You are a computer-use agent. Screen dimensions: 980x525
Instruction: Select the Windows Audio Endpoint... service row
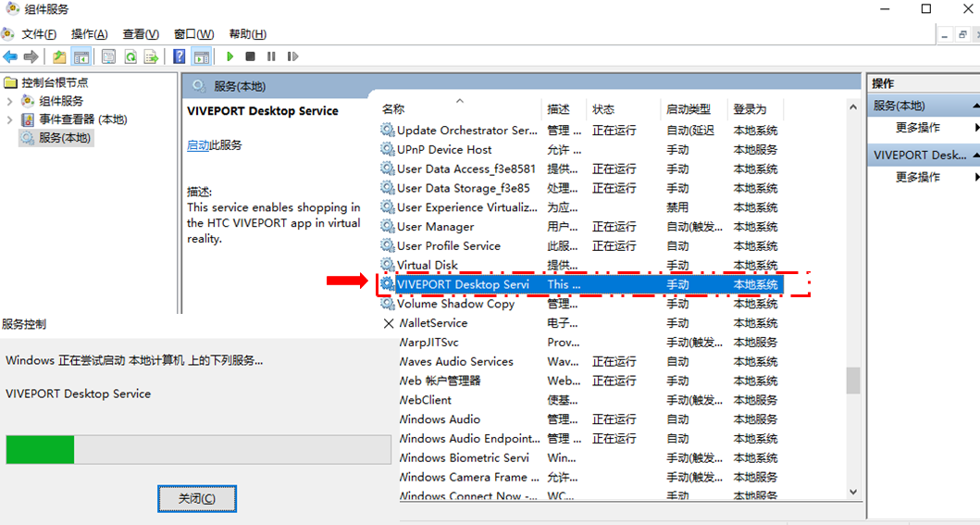[591, 439]
